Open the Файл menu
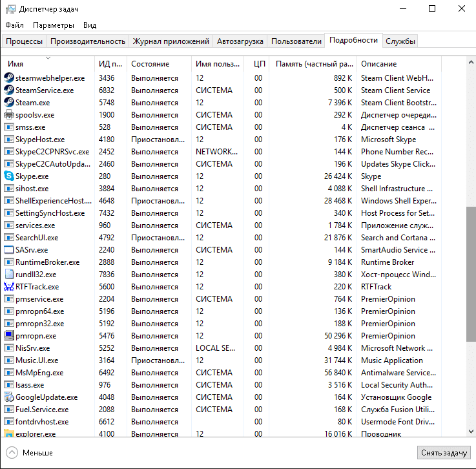This screenshot has width=476, height=469. coord(14,25)
